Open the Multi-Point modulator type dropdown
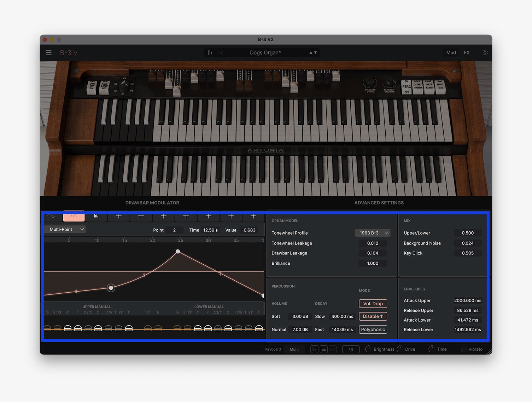532x402 pixels. (x=65, y=229)
